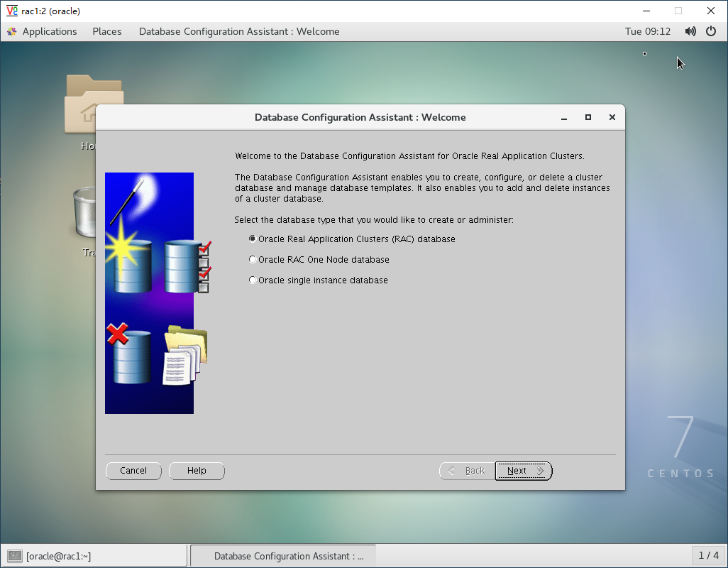Image resolution: width=728 pixels, height=568 pixels.
Task: Click the terminal icon in taskbar
Action: tap(15, 555)
